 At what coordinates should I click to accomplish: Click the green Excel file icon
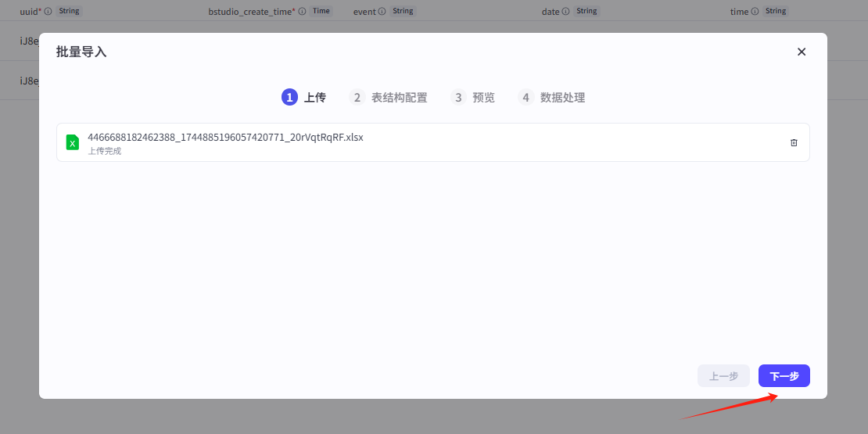point(73,142)
